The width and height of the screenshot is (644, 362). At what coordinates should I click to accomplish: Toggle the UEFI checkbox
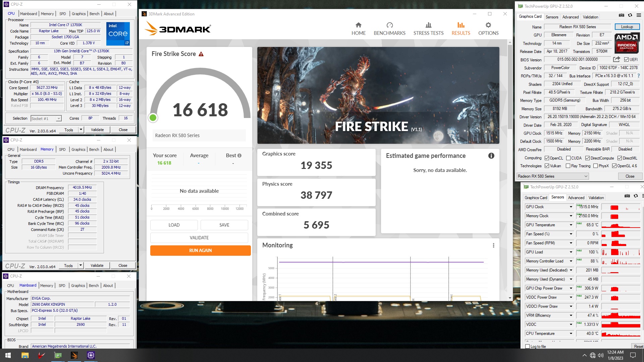tap(626, 60)
